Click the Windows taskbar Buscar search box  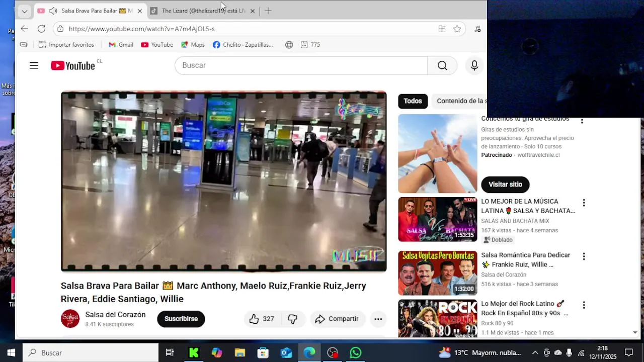coord(91,352)
